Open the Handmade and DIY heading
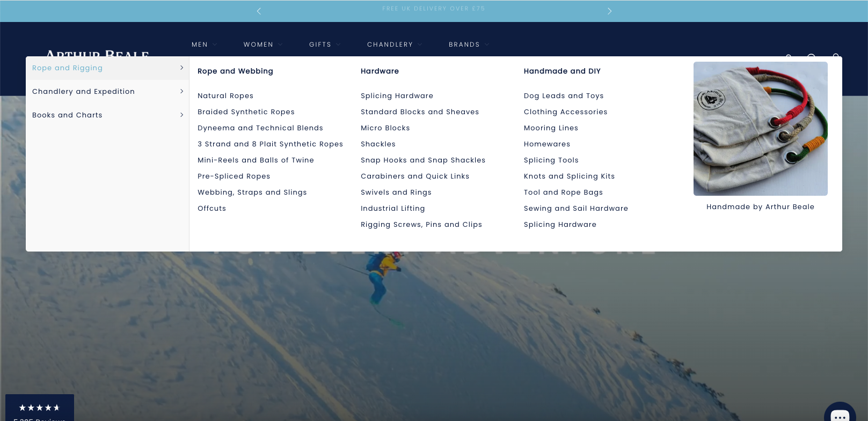Viewport: 868px width, 421px height. coord(562,71)
